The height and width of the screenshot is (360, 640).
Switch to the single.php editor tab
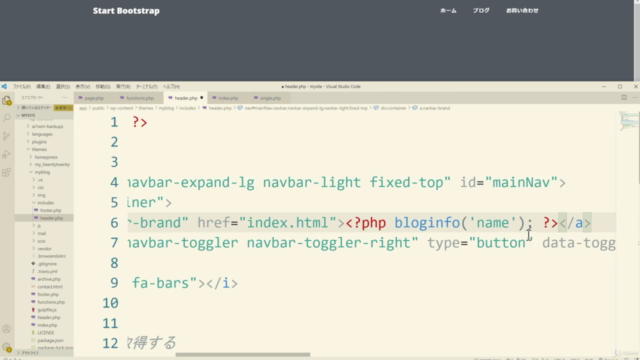coord(270,98)
